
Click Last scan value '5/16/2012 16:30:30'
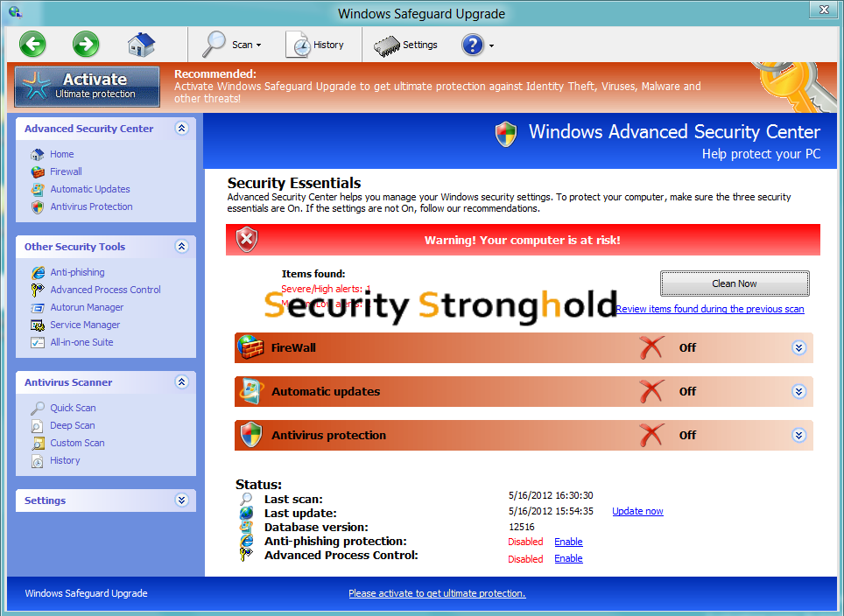[551, 495]
